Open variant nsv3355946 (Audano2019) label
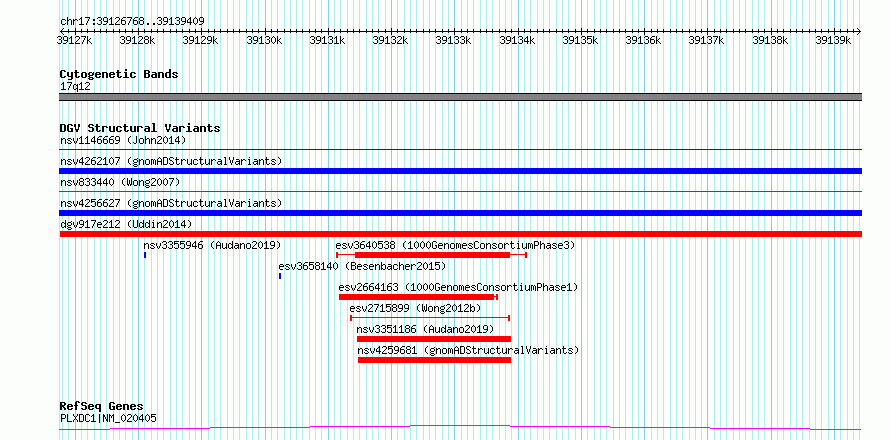Screen dimensions: 890x440 coord(212,245)
